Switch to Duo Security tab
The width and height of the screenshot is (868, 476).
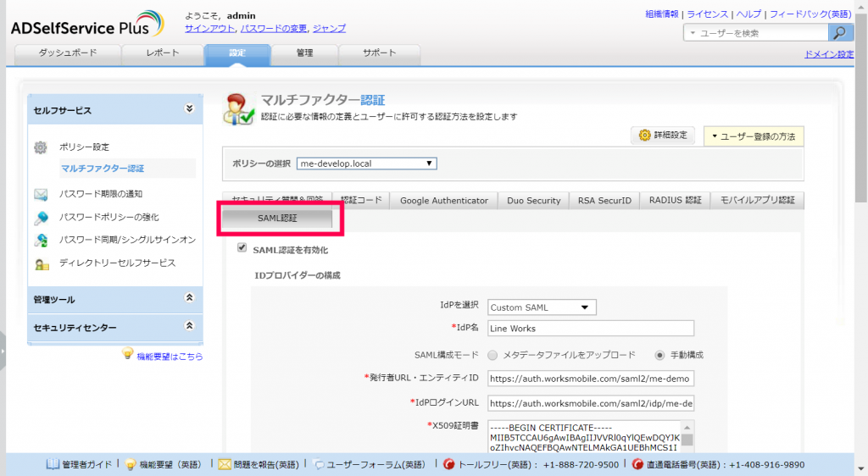click(x=534, y=201)
